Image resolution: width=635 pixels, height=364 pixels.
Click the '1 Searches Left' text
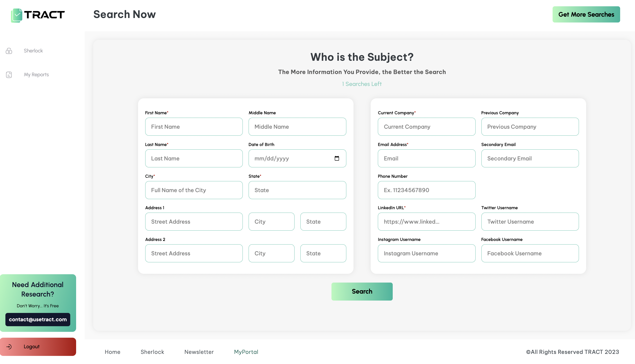tap(362, 84)
